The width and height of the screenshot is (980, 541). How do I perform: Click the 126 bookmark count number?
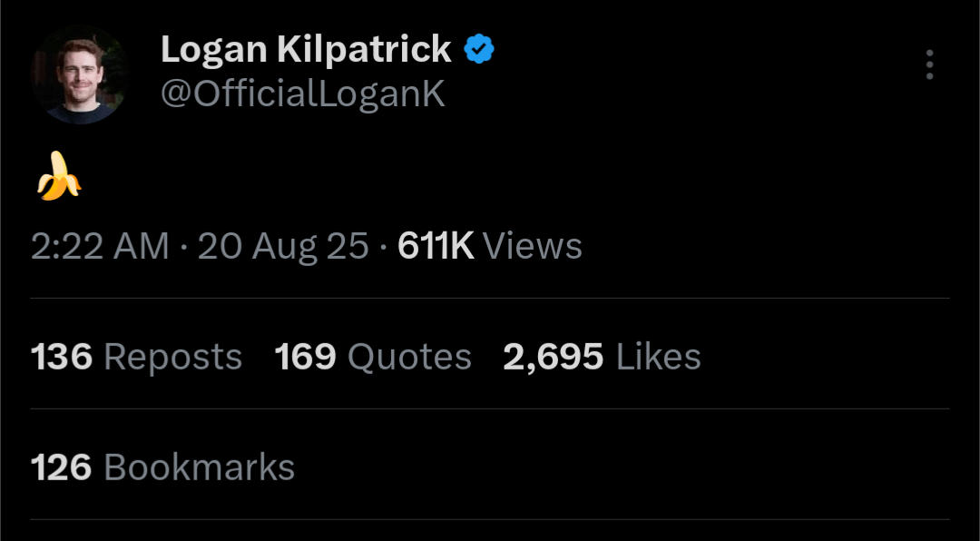62,467
